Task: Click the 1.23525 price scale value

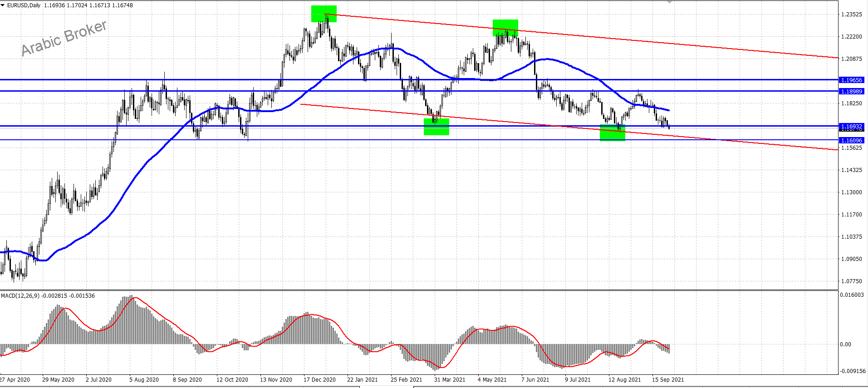Action: [851, 15]
